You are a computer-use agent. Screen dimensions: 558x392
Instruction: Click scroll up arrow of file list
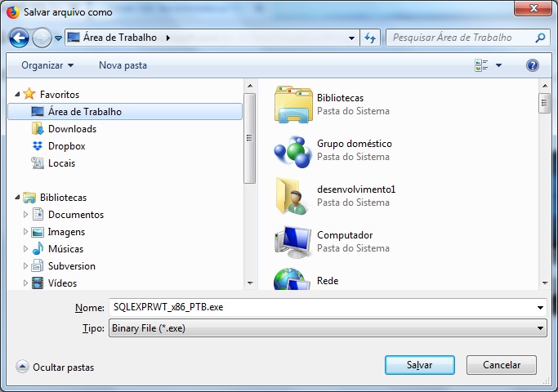(x=545, y=86)
